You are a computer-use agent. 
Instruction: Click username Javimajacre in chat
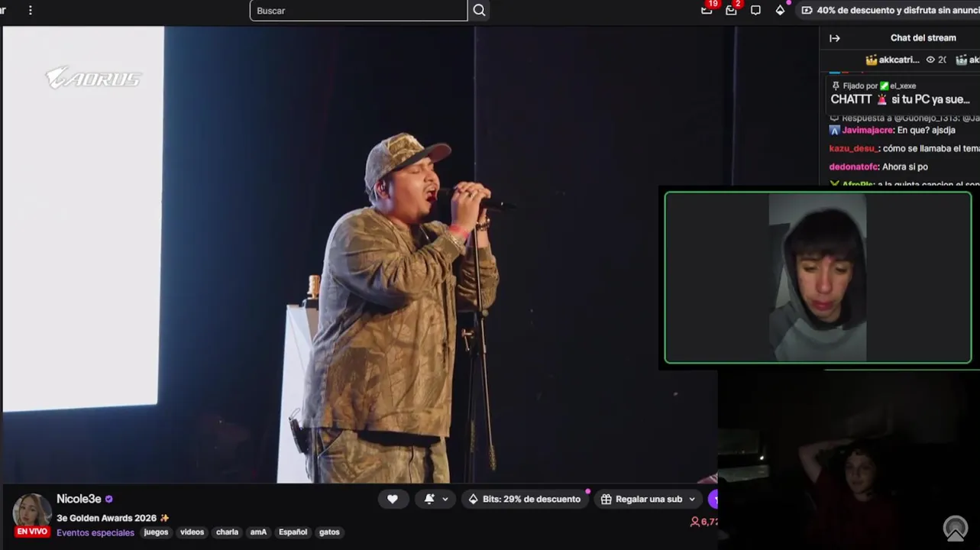(868, 130)
